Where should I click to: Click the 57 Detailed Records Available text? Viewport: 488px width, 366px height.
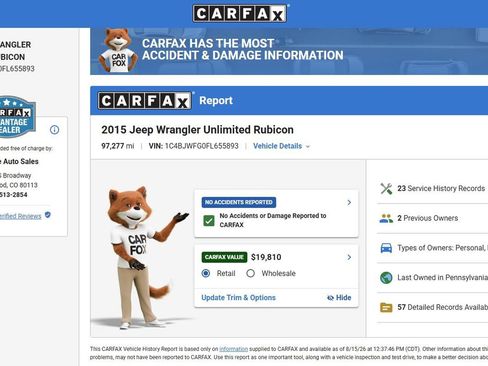pos(442,307)
